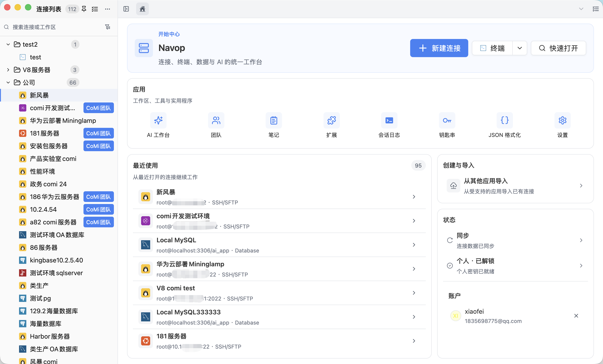Click the 快速打开 button

pos(559,48)
